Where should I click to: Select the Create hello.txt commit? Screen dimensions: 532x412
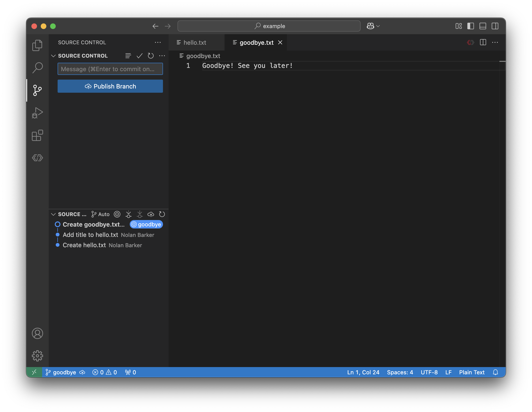pyautogui.click(x=109, y=245)
